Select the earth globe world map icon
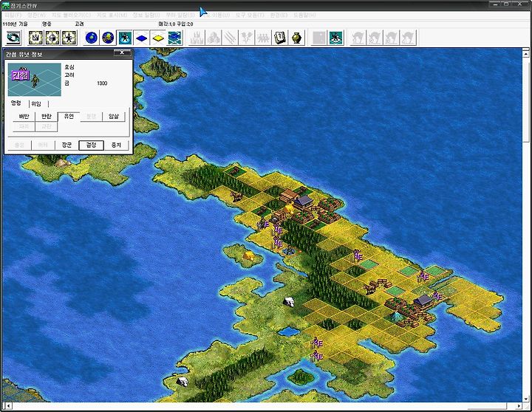 point(108,38)
